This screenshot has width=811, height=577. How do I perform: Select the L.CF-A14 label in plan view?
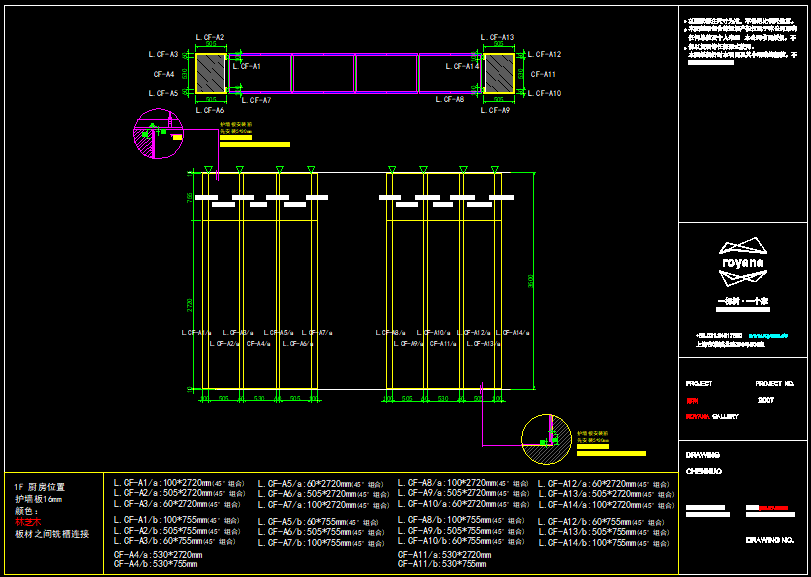click(463, 66)
